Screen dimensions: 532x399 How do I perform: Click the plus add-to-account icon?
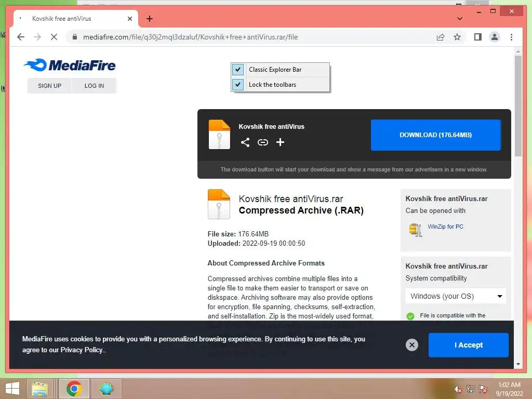(280, 142)
